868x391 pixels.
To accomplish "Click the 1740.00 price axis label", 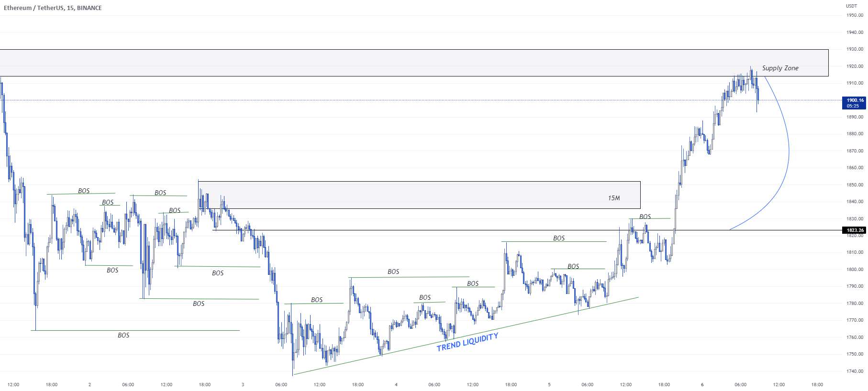I will pos(855,371).
